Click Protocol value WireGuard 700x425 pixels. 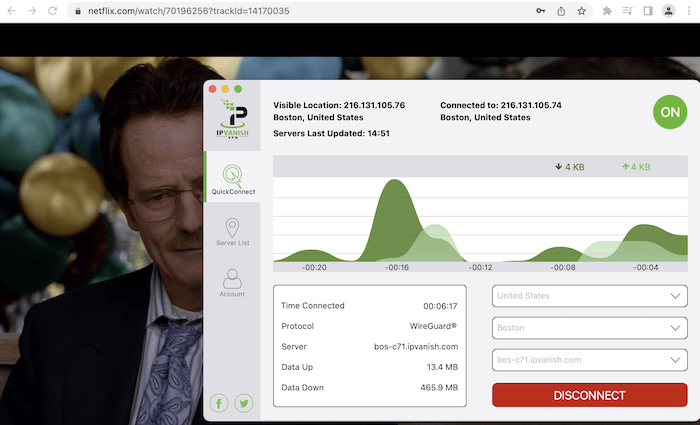tap(433, 326)
